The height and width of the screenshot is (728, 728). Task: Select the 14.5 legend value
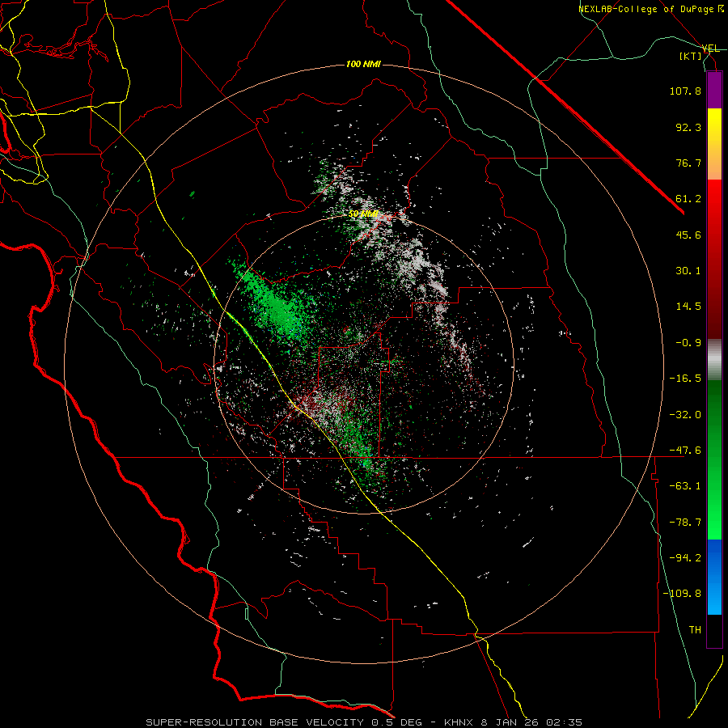click(x=688, y=307)
